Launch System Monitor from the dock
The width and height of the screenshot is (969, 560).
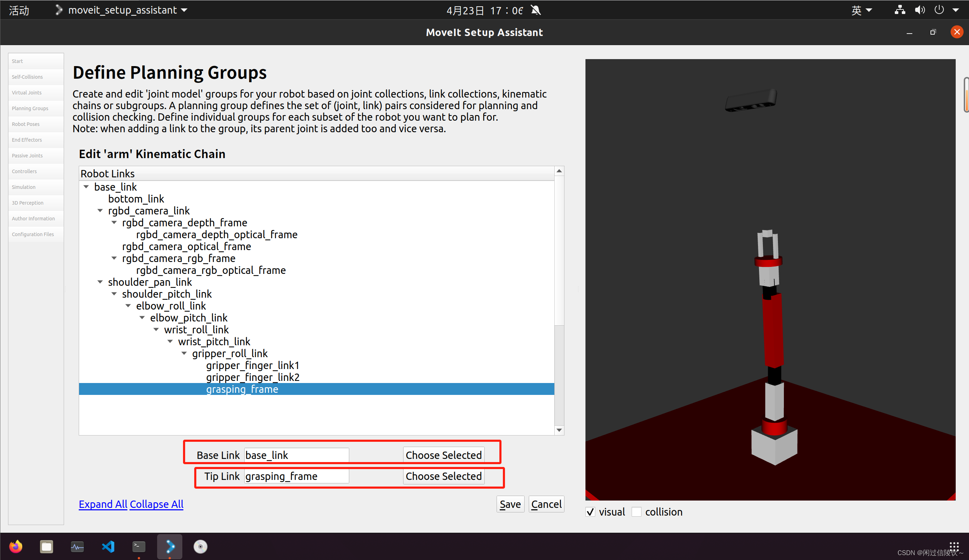click(x=77, y=546)
